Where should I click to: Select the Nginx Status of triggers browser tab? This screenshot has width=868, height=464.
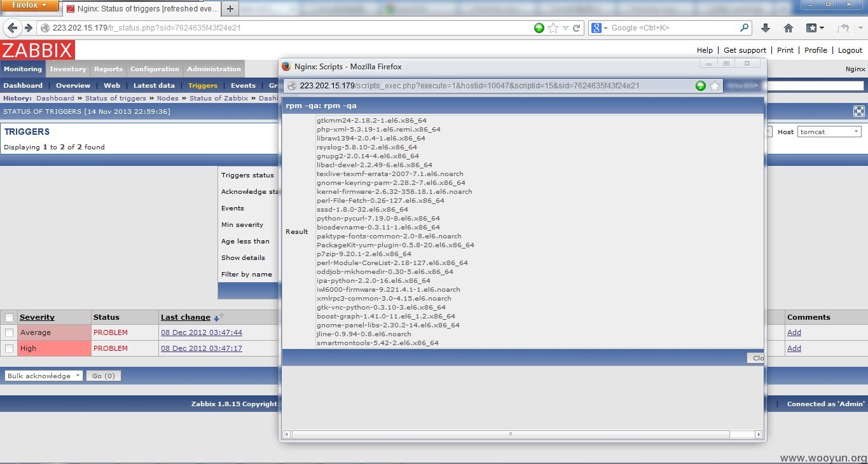click(141, 9)
